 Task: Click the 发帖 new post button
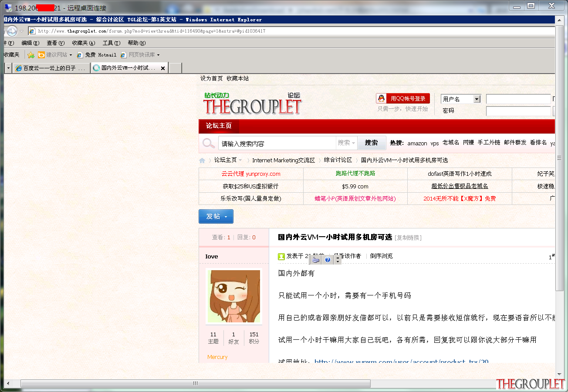[216, 217]
